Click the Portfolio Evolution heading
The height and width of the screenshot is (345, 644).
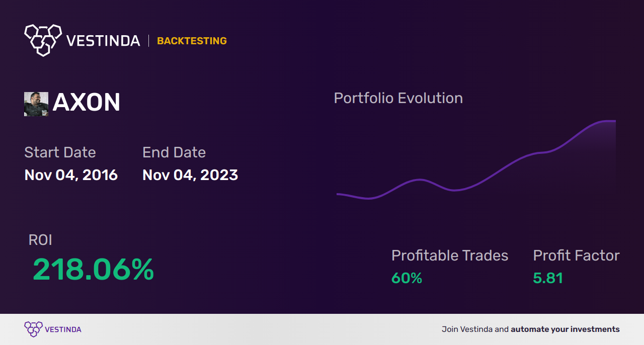398,98
